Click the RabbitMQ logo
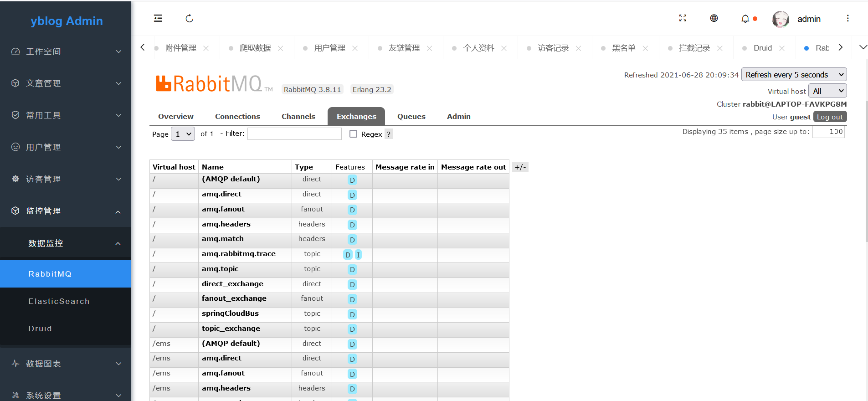Screen dimensions: 868x401 (214, 84)
